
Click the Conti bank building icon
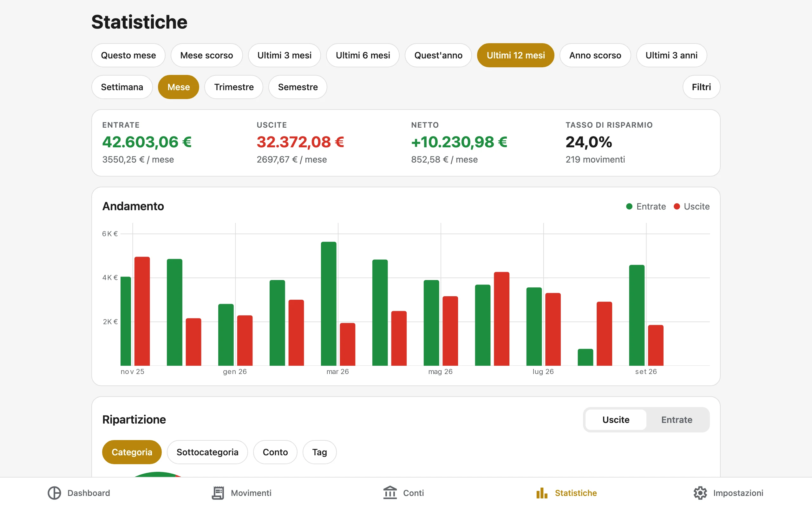[390, 493]
